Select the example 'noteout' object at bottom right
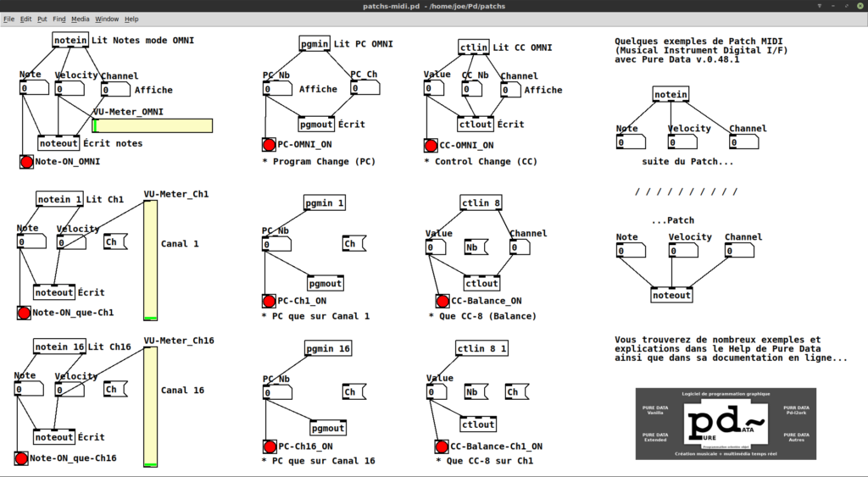This screenshot has height=477, width=868. point(671,296)
